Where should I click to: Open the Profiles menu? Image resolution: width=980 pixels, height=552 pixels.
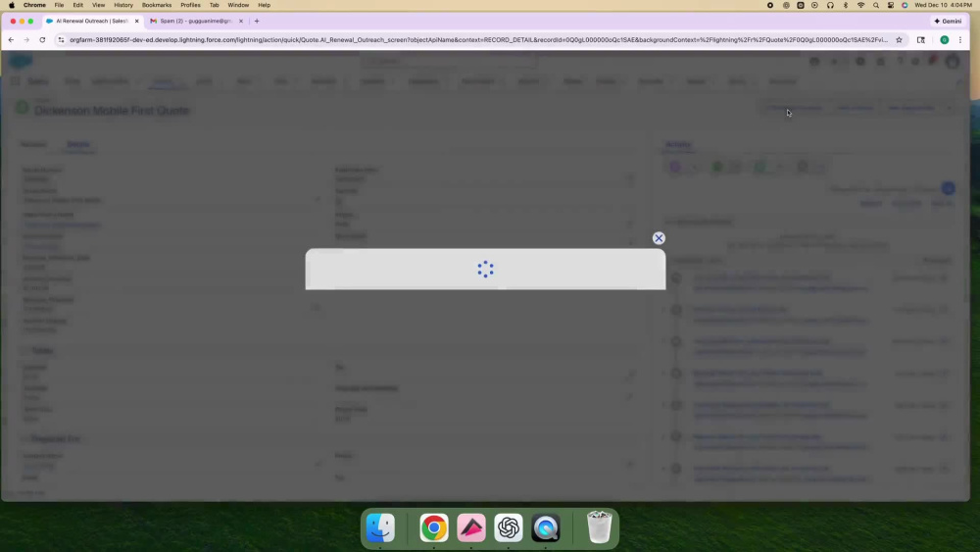(x=190, y=5)
